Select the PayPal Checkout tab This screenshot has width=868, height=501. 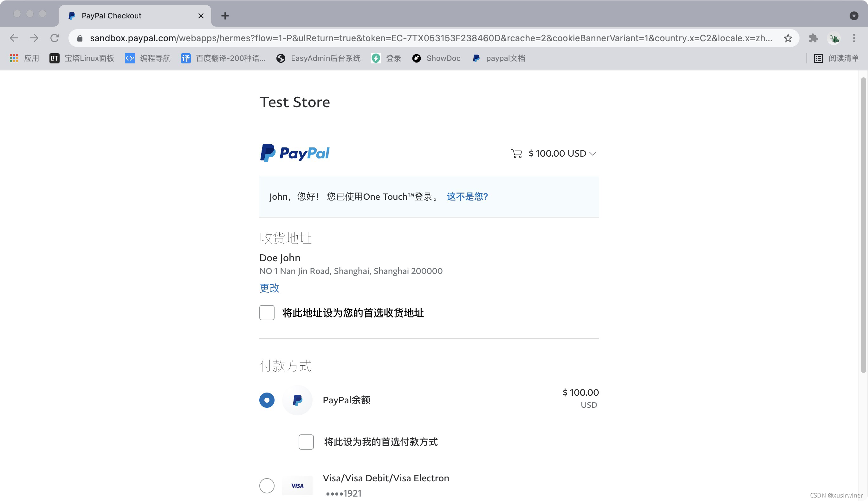point(135,16)
